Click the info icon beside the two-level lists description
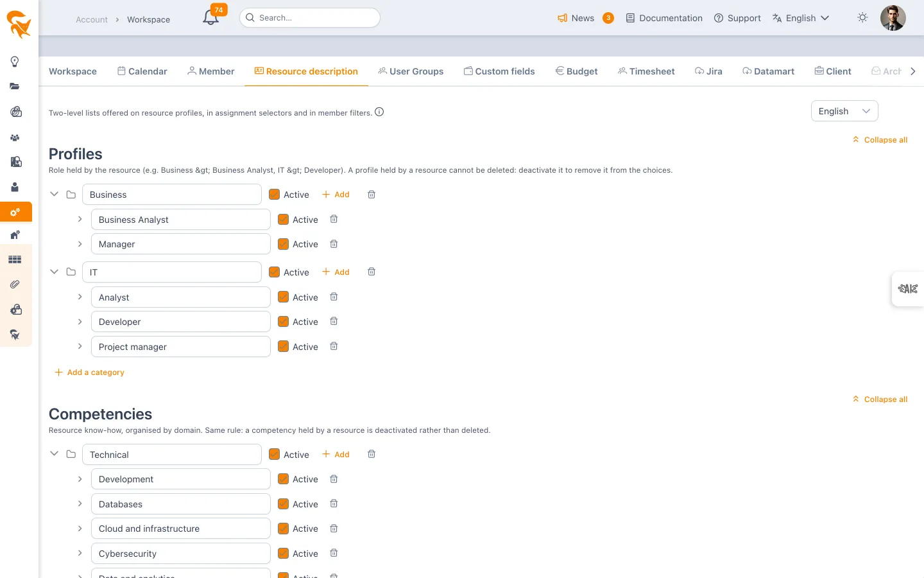 click(x=379, y=112)
